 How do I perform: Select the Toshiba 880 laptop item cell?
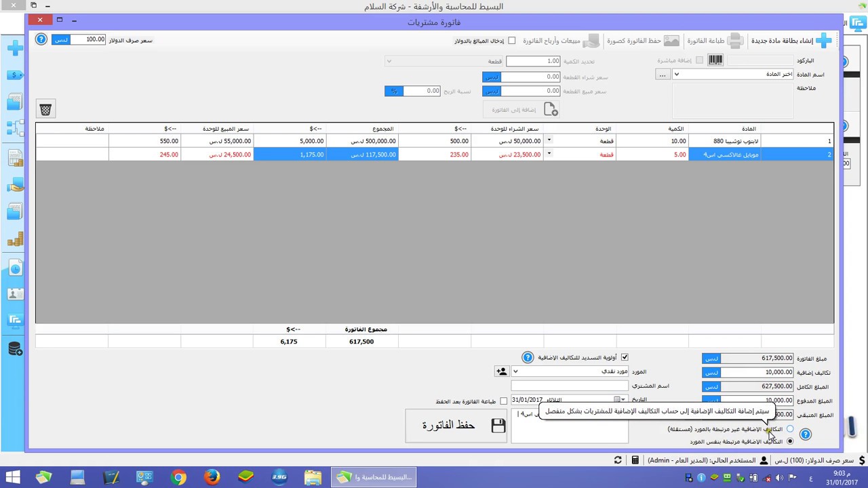point(725,141)
